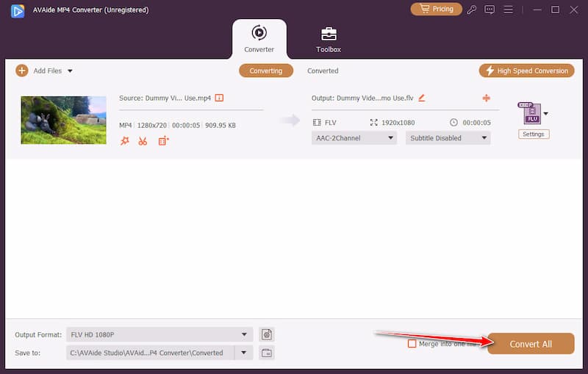Click the open output folder icon
This screenshot has height=374, width=588.
[x=267, y=353]
